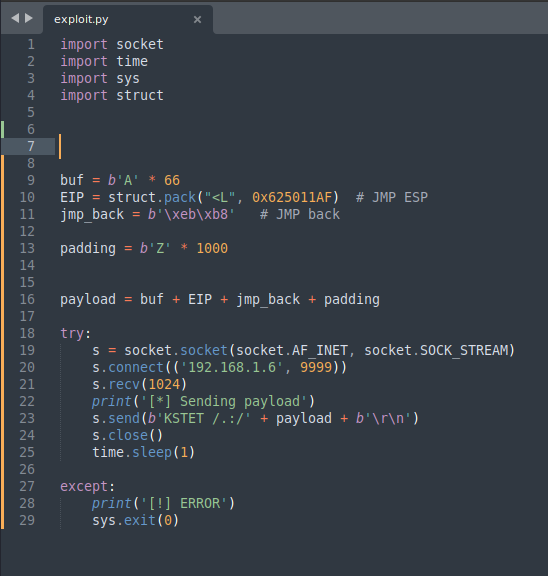Viewport: 548px width, 576px height.
Task: Click the b'\xeb\xb8' bytes literal
Action: pyautogui.click(x=191, y=215)
